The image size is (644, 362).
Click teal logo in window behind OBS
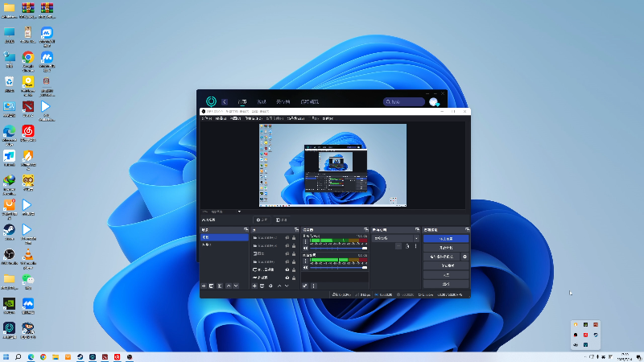[211, 101]
